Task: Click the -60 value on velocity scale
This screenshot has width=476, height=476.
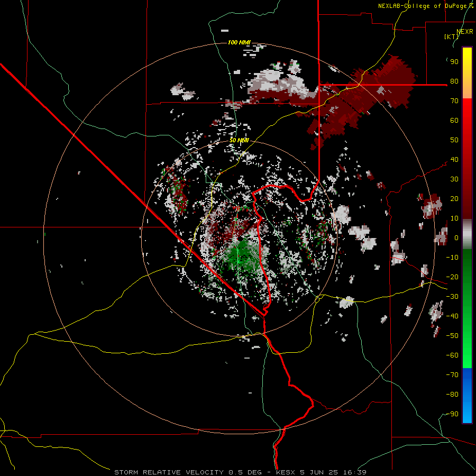Action: tap(452, 355)
